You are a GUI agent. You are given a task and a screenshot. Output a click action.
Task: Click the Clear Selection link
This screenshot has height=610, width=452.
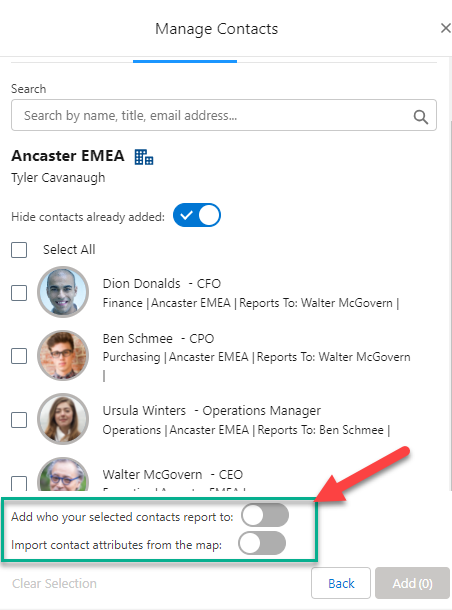click(54, 583)
